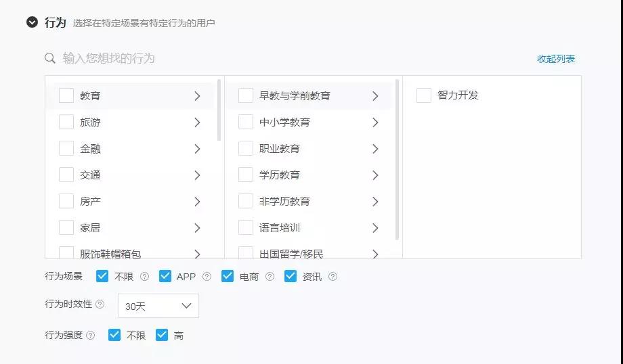Click the first column's scrollbar

point(219,110)
